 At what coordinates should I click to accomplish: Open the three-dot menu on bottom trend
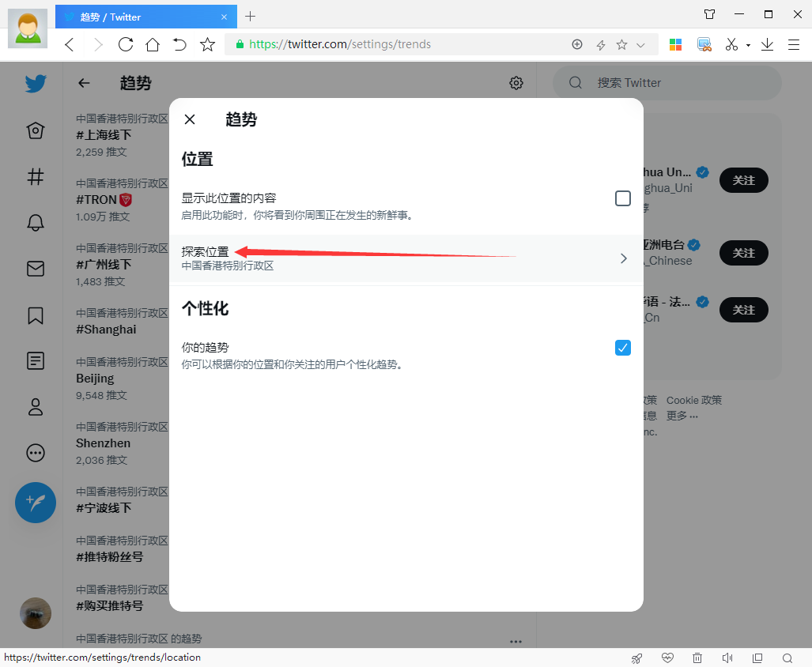click(x=516, y=642)
